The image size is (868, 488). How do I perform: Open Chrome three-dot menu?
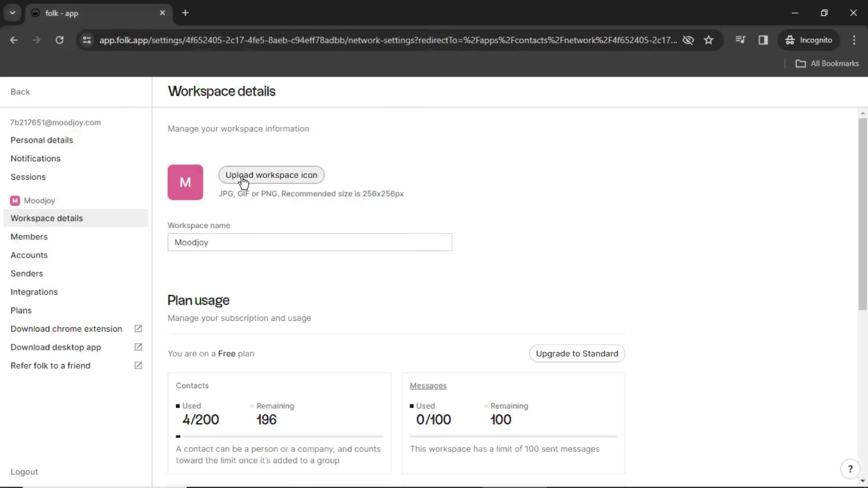854,40
